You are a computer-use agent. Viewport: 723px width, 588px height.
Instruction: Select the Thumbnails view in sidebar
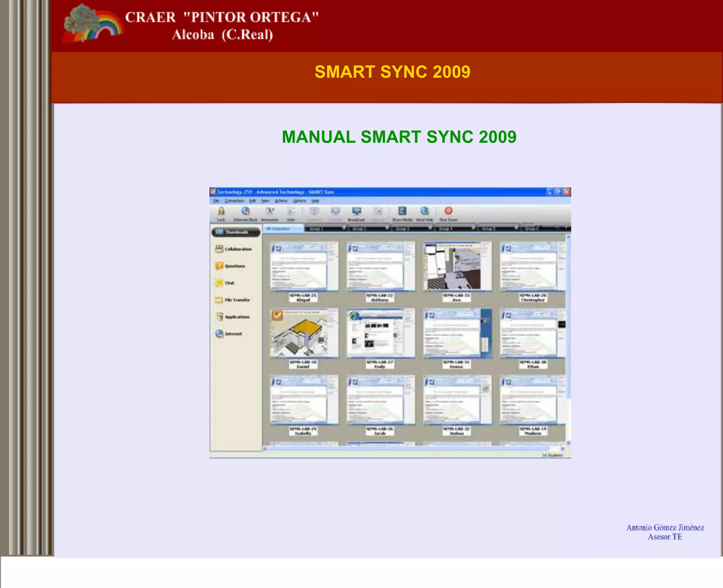[236, 232]
